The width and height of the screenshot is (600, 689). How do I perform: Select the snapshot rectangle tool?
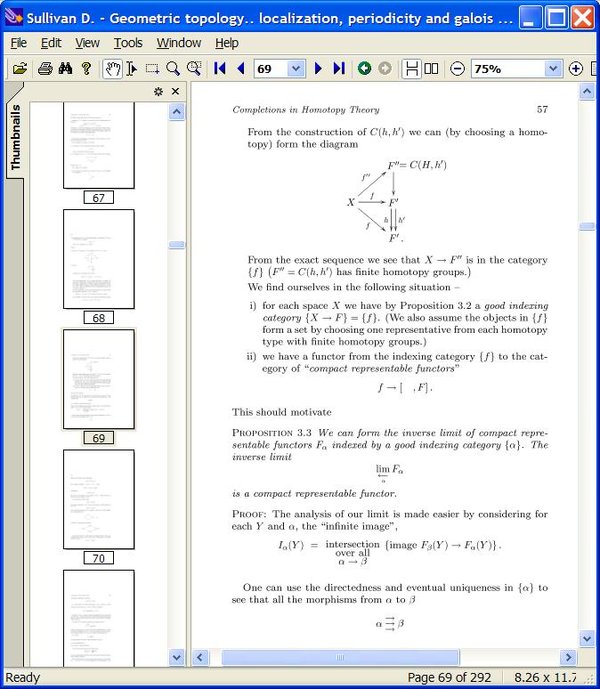[152, 69]
